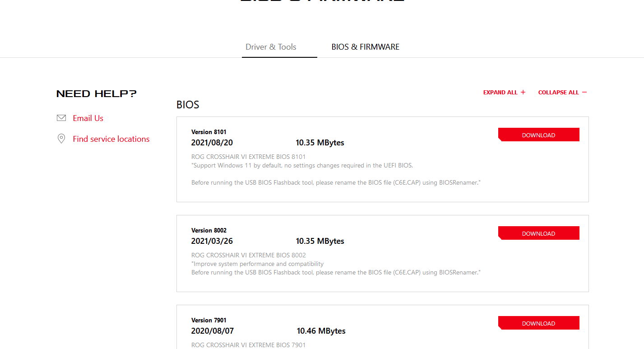The height and width of the screenshot is (349, 644).
Task: Switch to the Driver & Tools tab
Action: (271, 47)
